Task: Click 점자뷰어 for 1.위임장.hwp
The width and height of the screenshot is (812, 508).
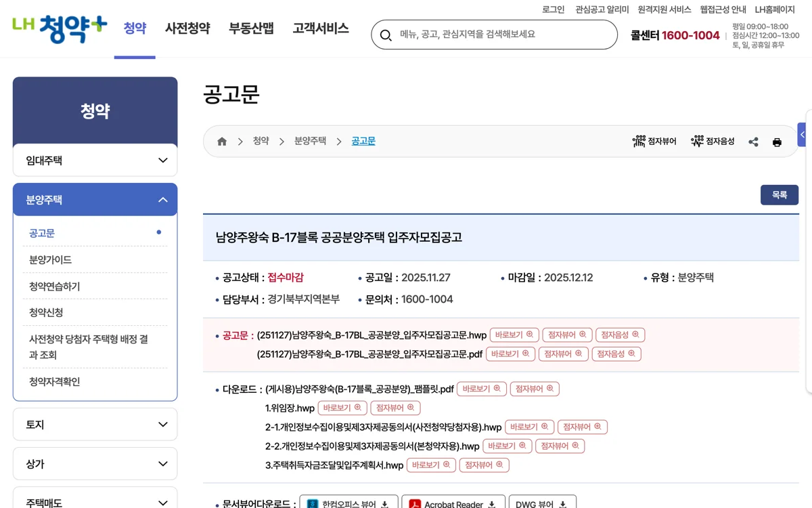Action: coord(396,408)
